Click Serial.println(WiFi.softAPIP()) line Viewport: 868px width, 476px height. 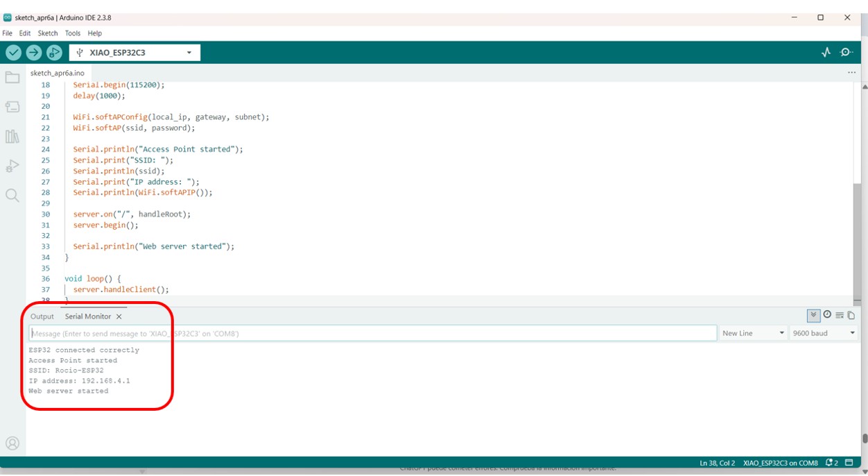coord(143,192)
